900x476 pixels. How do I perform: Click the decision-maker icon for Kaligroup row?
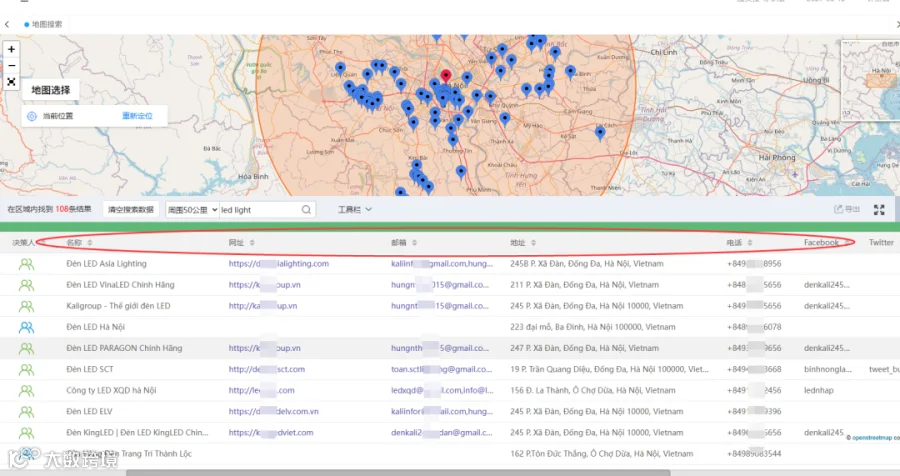pos(26,306)
